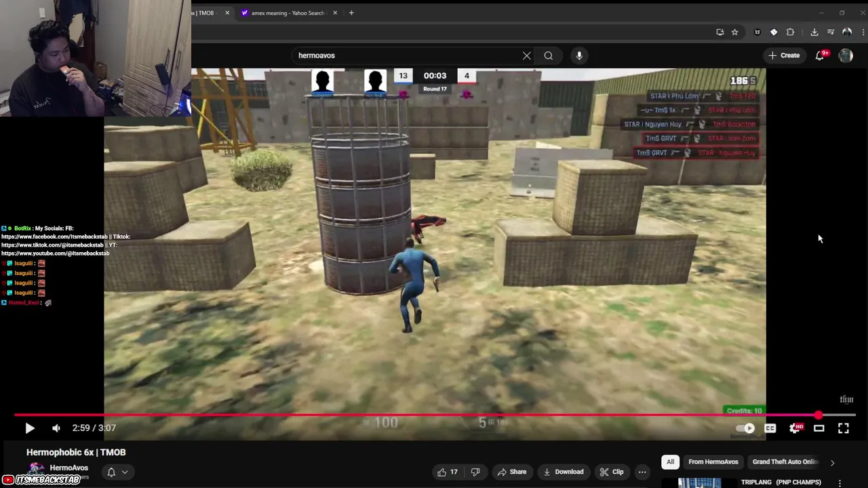Click the Download button under the video

tap(563, 472)
